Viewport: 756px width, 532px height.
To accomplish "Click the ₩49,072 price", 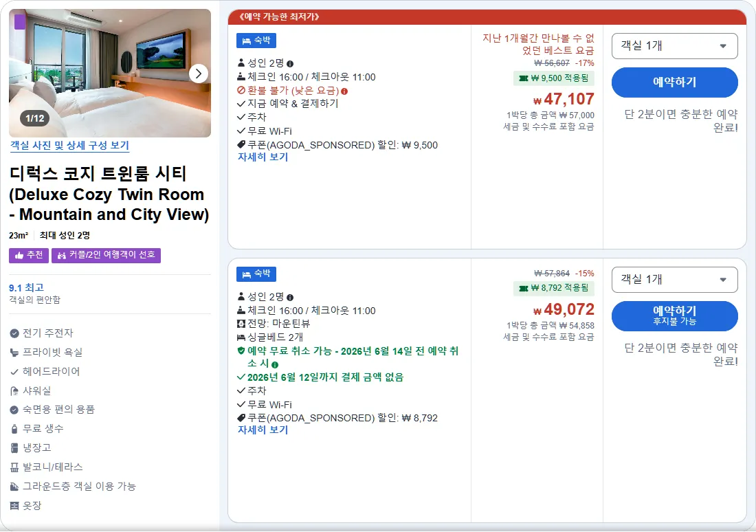I will pos(564,310).
